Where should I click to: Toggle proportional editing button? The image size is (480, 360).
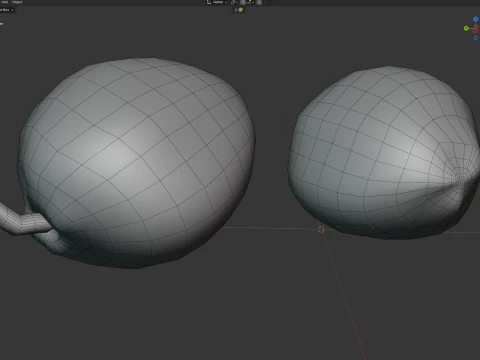259,2
